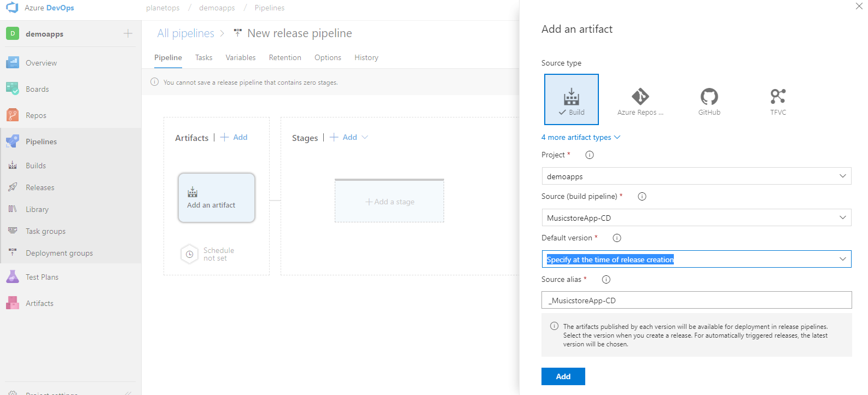Select TFVC as the artifact source type
Screen dimensions: 868x395
click(x=778, y=102)
